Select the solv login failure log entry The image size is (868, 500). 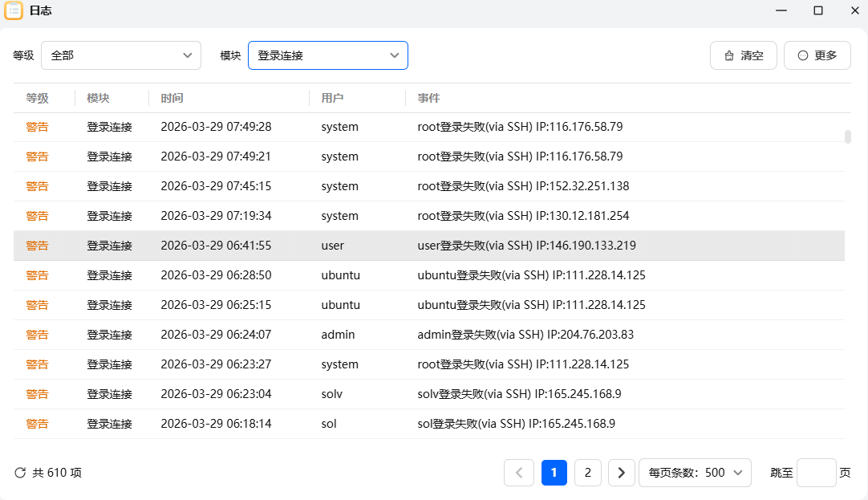tap(428, 394)
